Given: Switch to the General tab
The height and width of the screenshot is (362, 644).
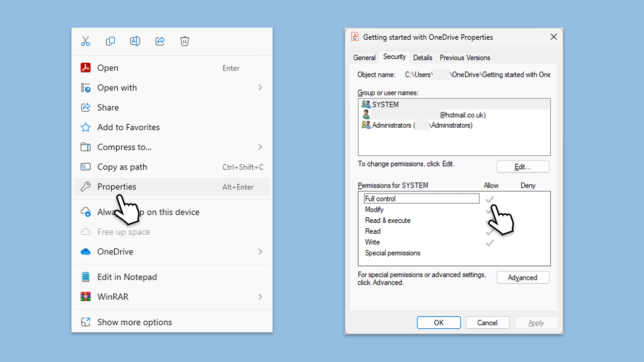Looking at the screenshot, I should click(364, 57).
